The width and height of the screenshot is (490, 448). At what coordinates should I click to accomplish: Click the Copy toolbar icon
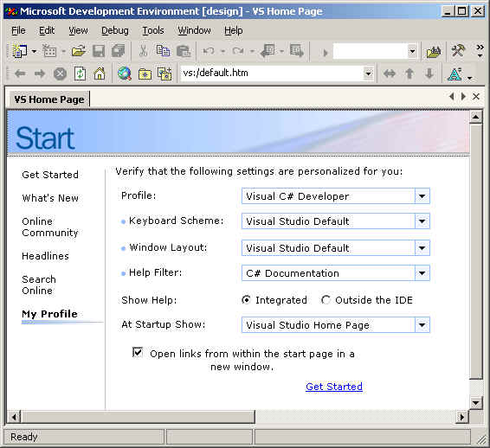coord(163,51)
